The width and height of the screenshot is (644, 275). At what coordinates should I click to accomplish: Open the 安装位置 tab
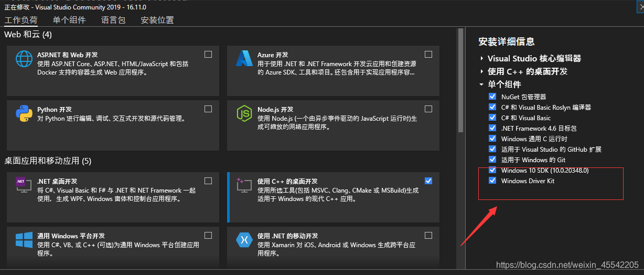(x=157, y=20)
